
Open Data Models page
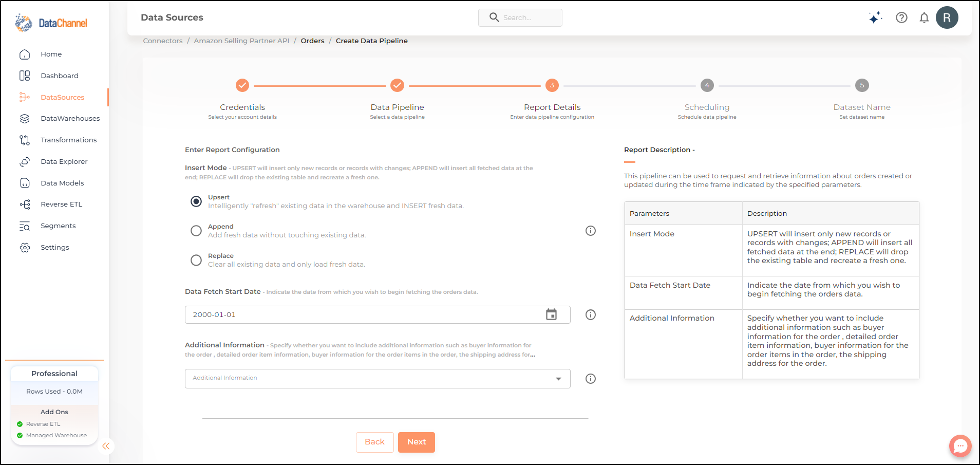[x=62, y=183]
